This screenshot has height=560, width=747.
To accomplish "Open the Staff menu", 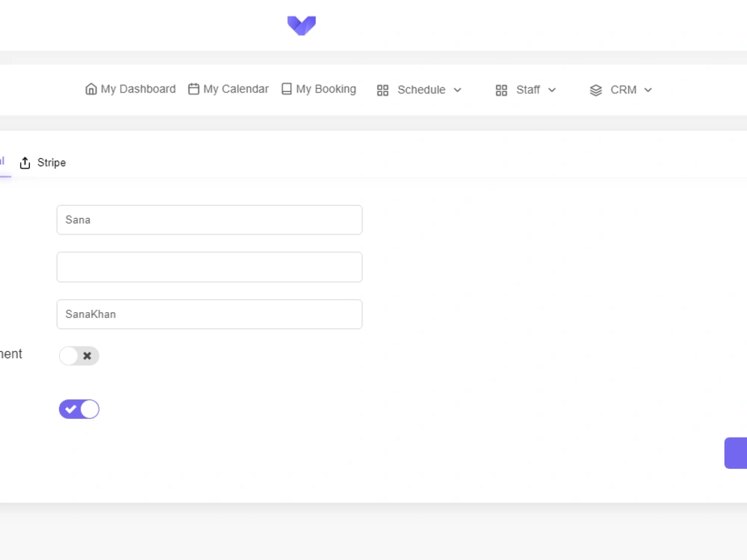I will click(526, 90).
